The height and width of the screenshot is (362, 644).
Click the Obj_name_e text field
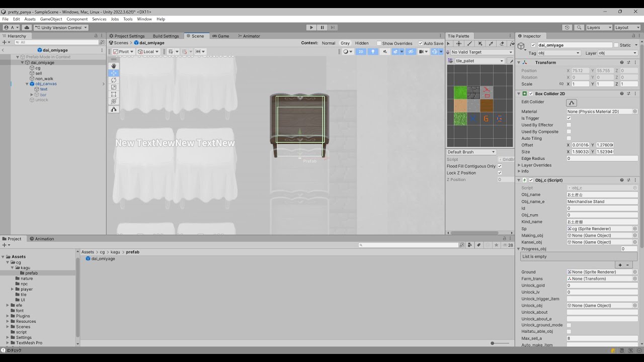602,202
